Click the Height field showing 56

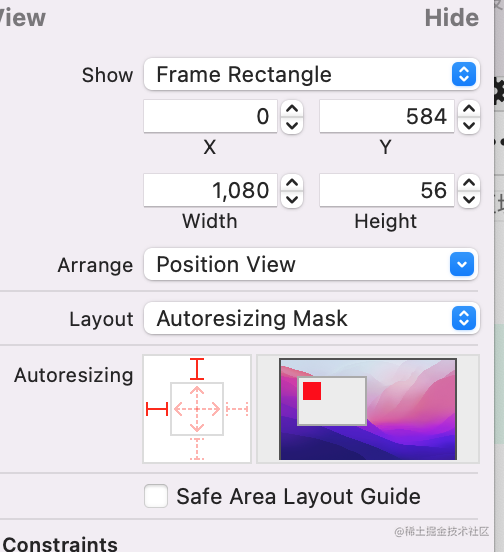(x=387, y=190)
